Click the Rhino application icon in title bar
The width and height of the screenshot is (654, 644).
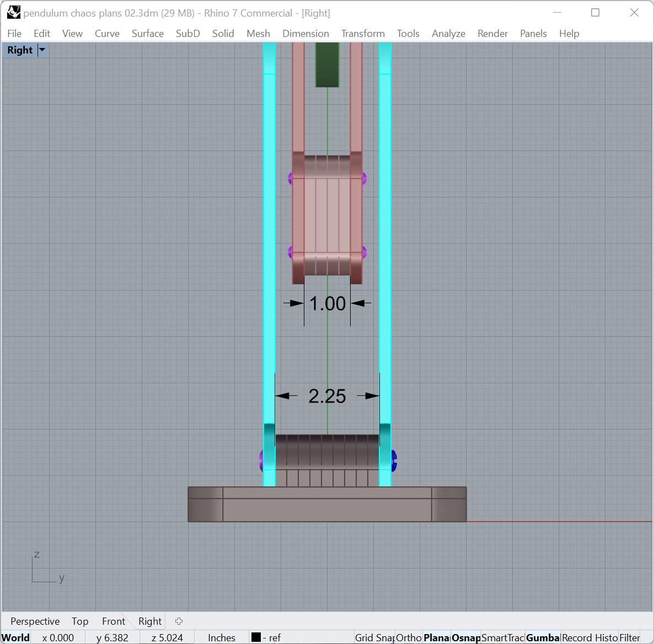(14, 13)
